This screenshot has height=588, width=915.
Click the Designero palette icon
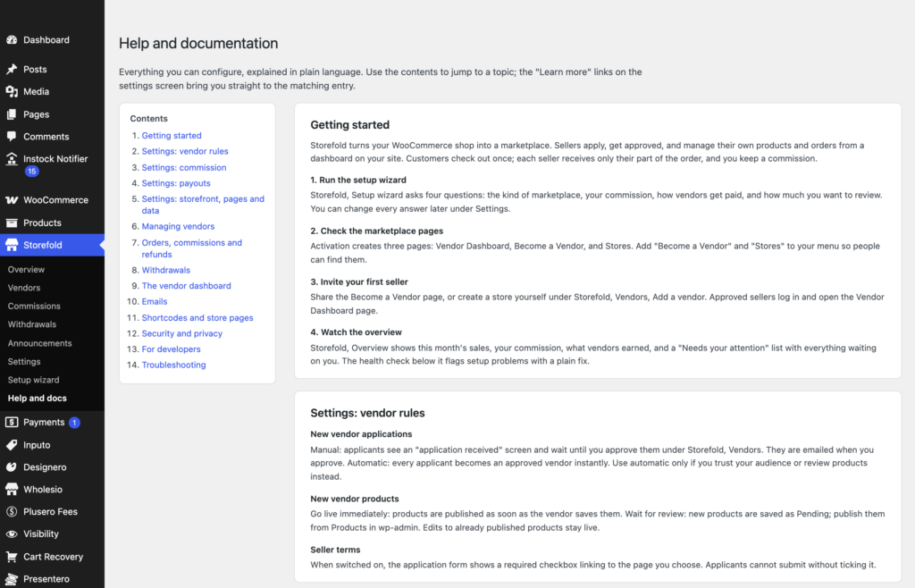point(12,467)
